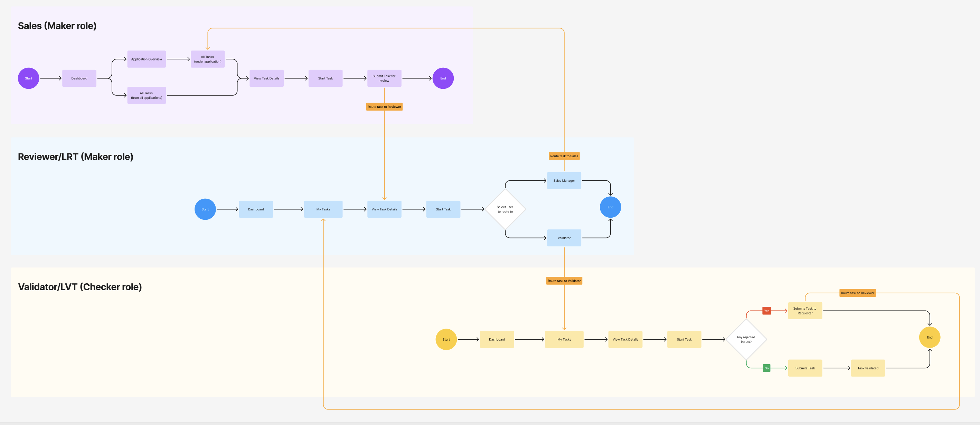This screenshot has width=980, height=425.
Task: Click the green No branch label
Action: click(766, 368)
